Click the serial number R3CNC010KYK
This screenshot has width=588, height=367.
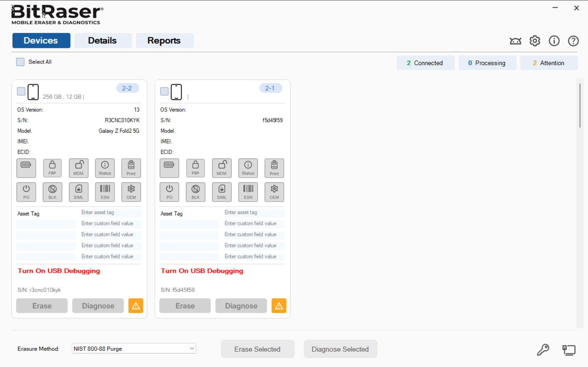pyautogui.click(x=122, y=120)
